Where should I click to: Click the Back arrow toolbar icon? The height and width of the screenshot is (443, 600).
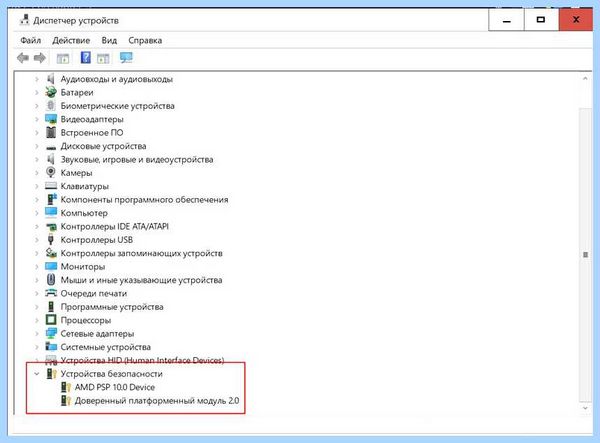(x=23, y=58)
